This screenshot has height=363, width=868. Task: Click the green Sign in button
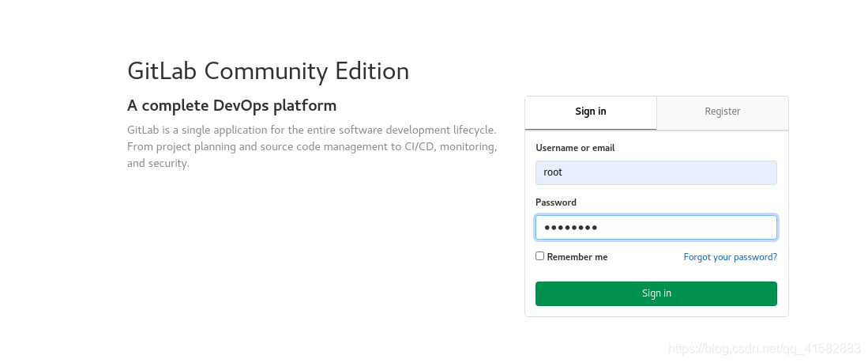[x=656, y=293]
